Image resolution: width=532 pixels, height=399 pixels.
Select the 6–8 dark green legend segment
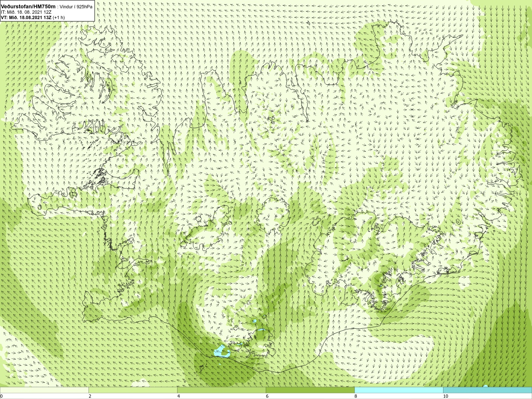(310, 390)
